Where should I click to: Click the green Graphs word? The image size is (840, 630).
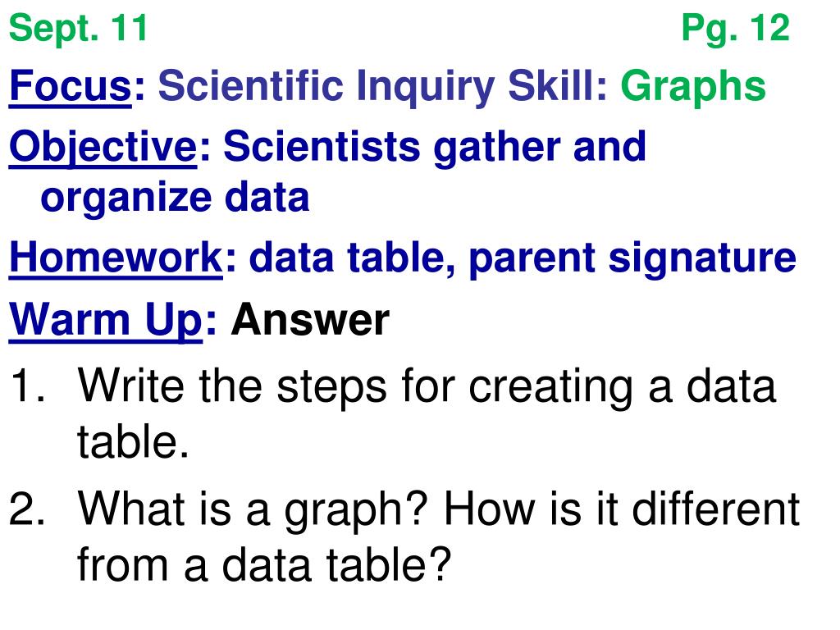click(x=693, y=88)
